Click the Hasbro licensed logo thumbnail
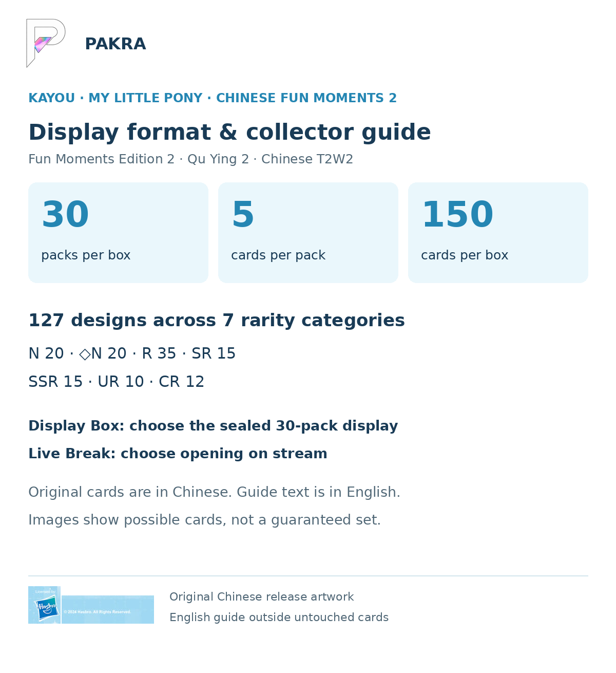Viewport: 616px width, 673px height. point(45,605)
